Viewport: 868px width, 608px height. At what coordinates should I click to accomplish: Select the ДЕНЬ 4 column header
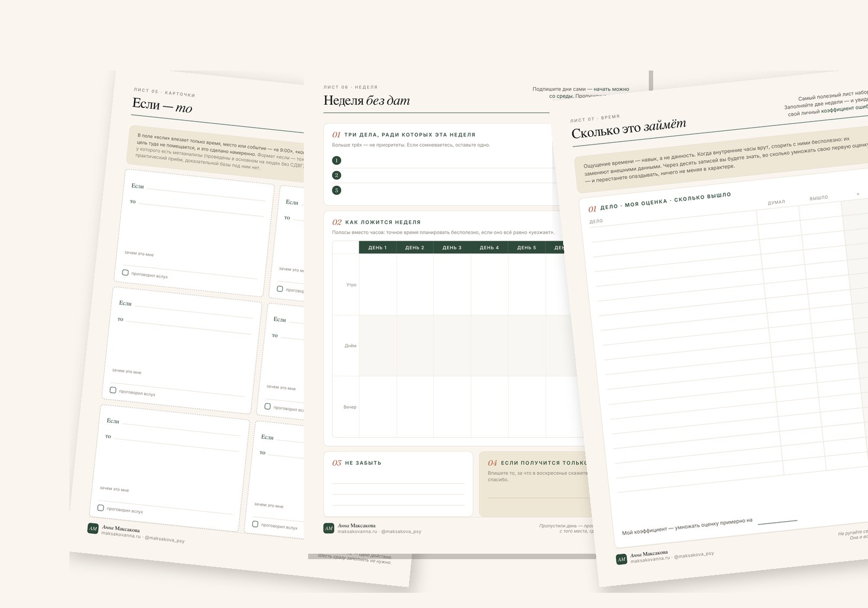tap(489, 248)
